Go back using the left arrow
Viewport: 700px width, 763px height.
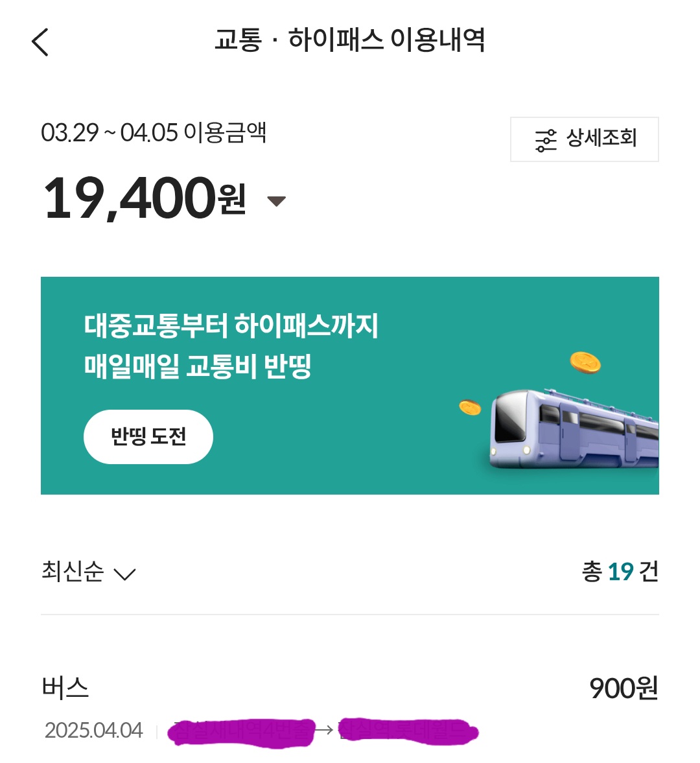pyautogui.click(x=40, y=43)
